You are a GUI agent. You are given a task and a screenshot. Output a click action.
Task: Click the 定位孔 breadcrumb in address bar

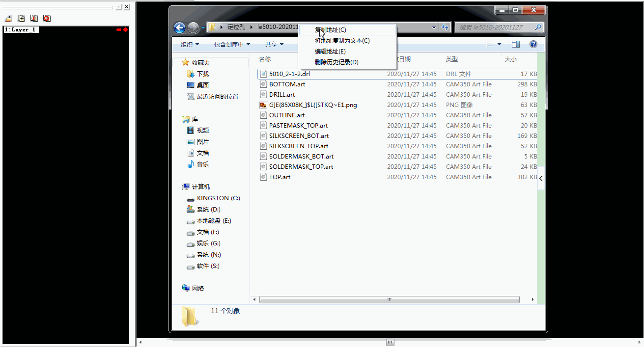tap(236, 27)
